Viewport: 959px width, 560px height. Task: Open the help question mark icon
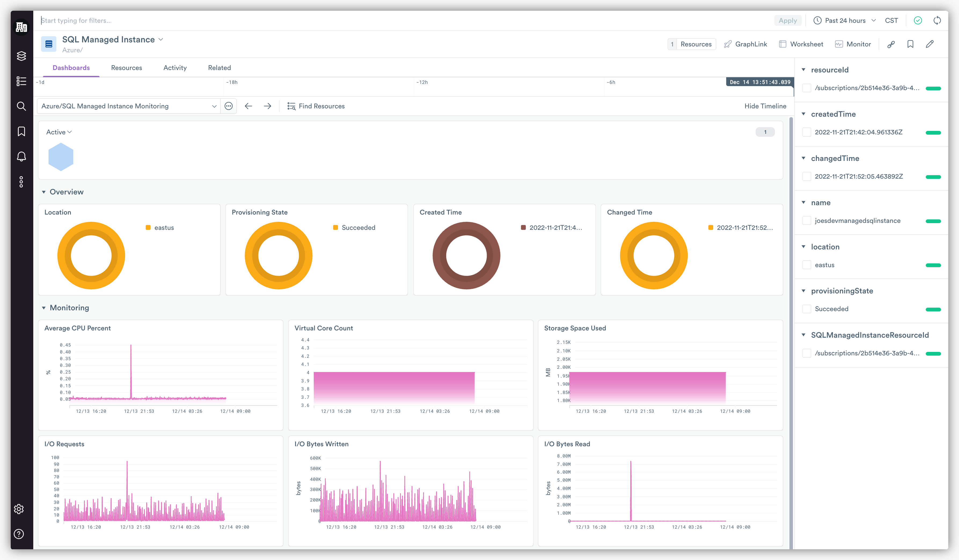[19, 534]
